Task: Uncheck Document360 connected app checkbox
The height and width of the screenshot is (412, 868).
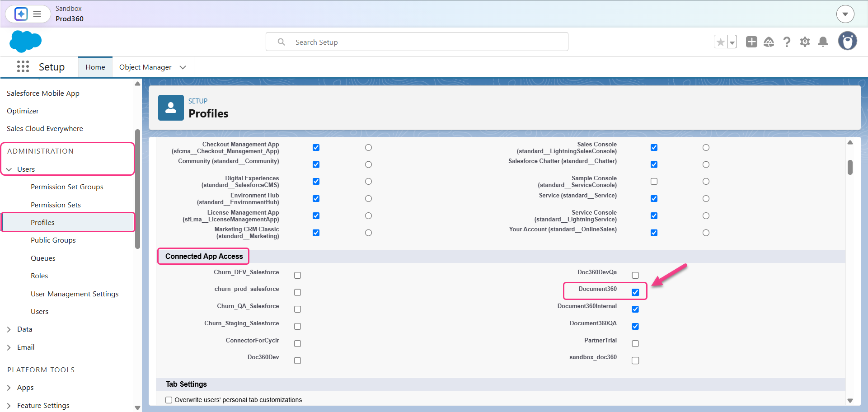Action: click(x=635, y=292)
